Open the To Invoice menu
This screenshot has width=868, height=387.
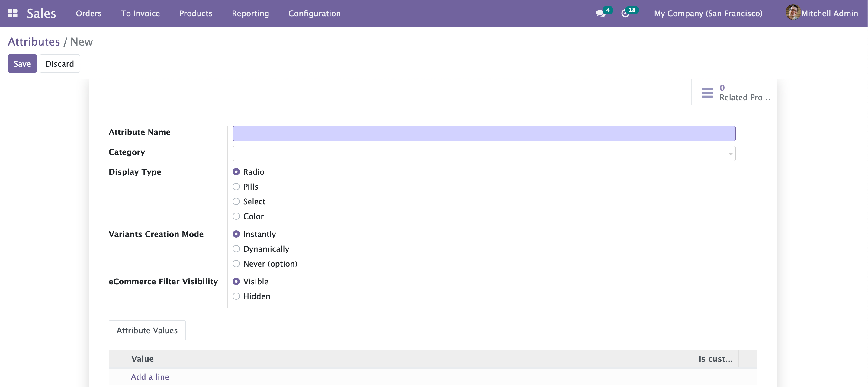click(x=140, y=14)
